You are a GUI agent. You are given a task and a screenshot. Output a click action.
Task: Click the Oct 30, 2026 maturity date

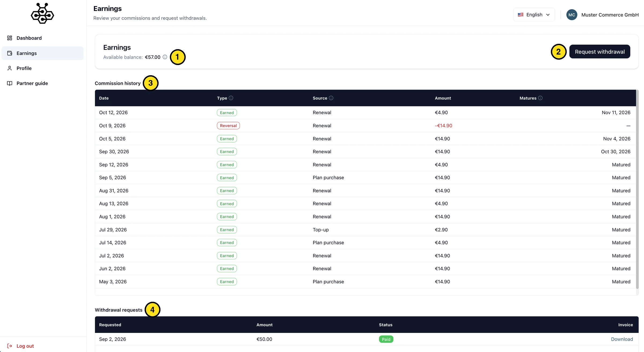click(x=616, y=152)
